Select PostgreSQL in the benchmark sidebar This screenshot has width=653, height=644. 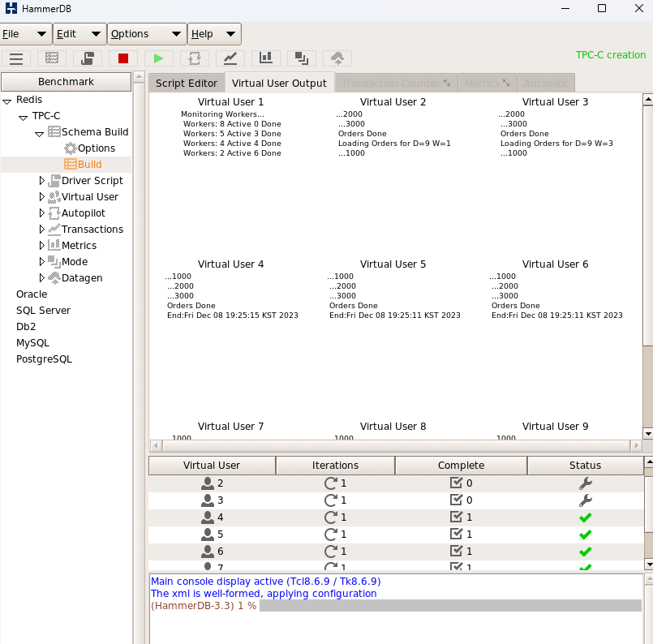44,358
